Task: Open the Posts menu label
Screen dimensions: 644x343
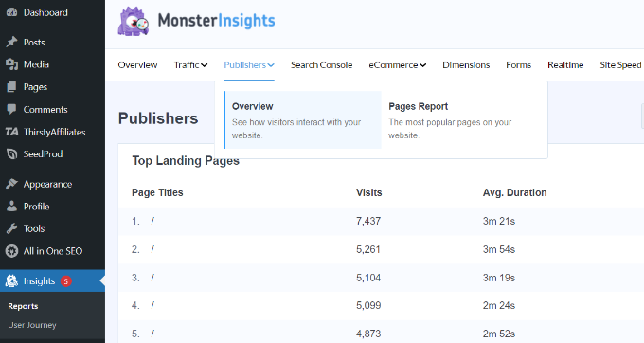Action: (x=34, y=42)
